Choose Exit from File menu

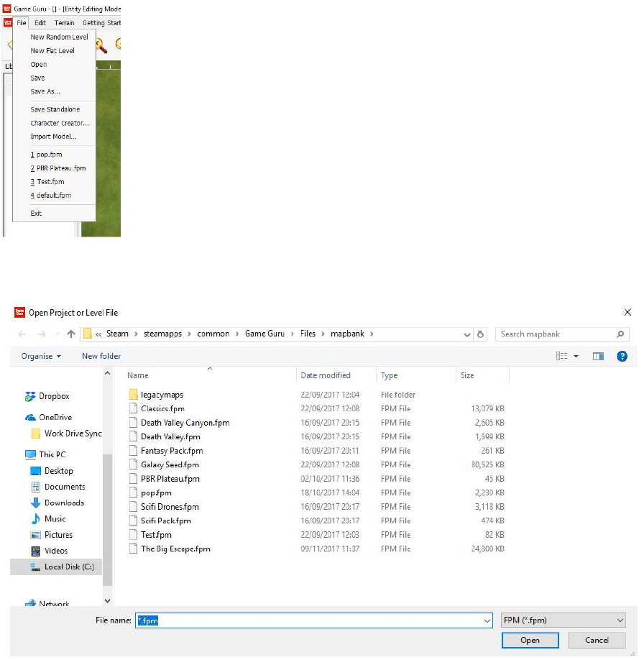[36, 213]
